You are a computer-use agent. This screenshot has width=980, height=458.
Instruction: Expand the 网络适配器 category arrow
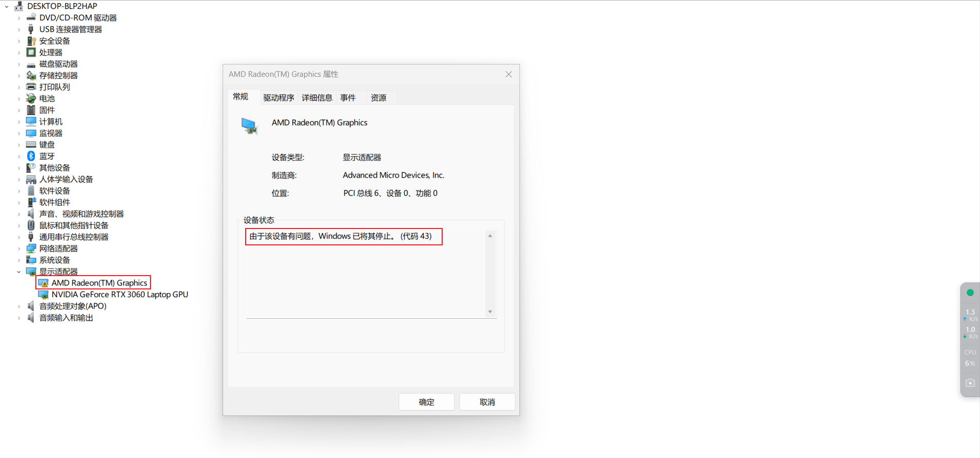coord(19,248)
